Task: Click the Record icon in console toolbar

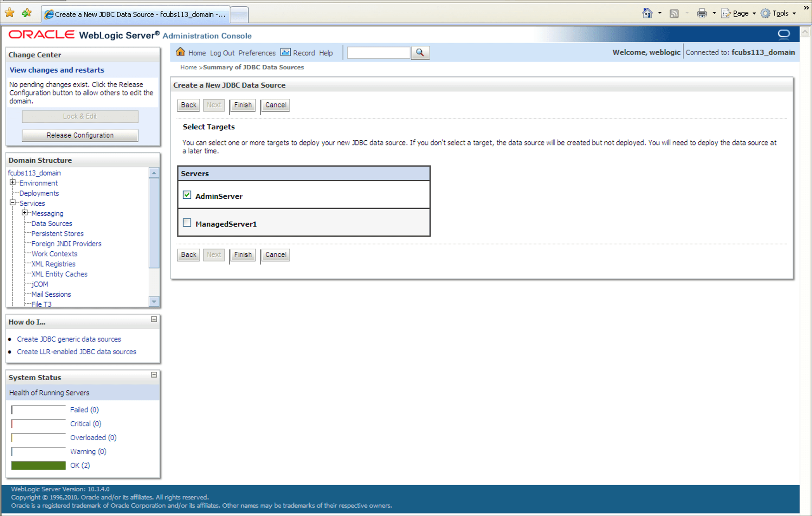Action: point(285,52)
